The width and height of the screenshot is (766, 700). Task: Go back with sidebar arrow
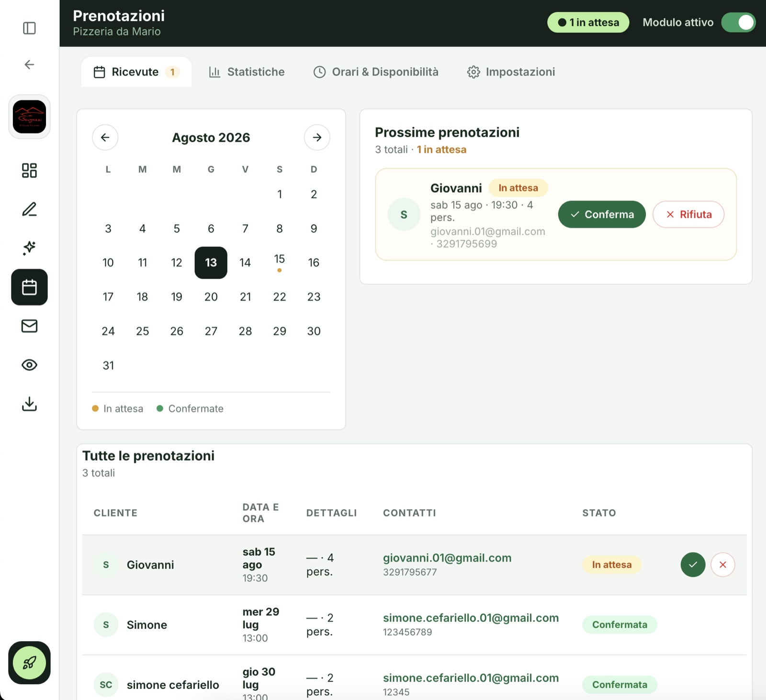click(x=29, y=65)
